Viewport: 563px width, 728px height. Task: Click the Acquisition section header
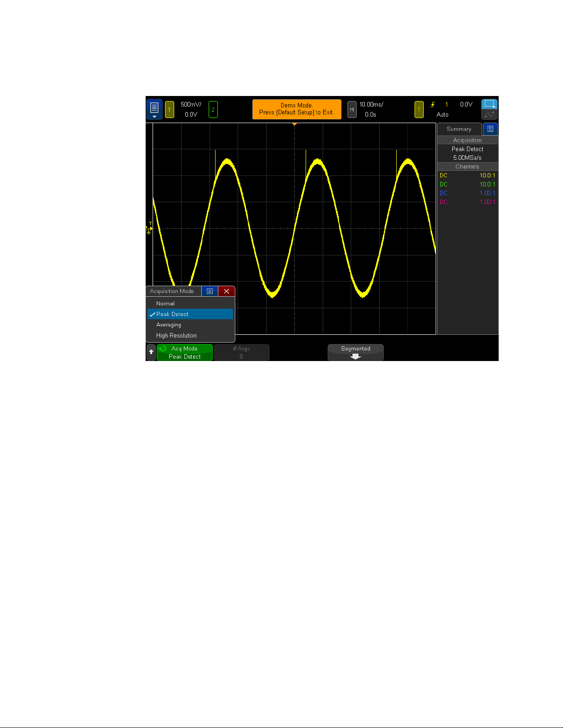click(x=467, y=140)
